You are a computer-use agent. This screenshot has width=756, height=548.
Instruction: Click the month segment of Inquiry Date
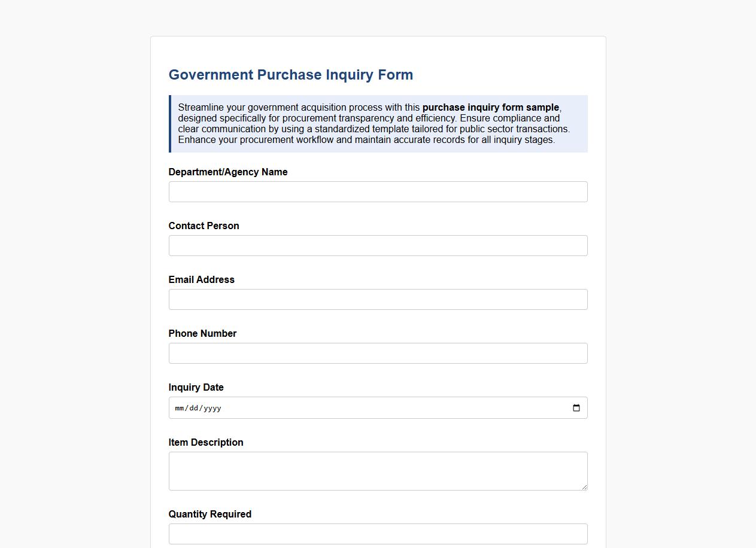[178, 408]
